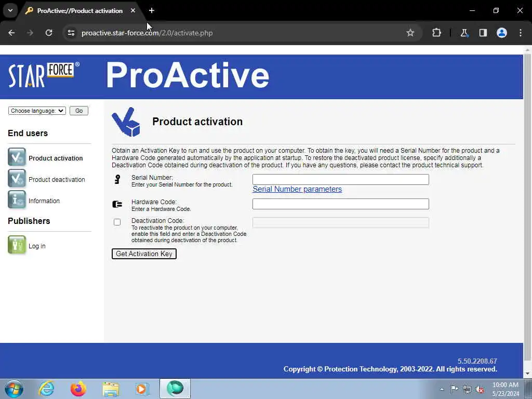
Task: Bookmark this page with star icon
Action: pyautogui.click(x=410, y=33)
